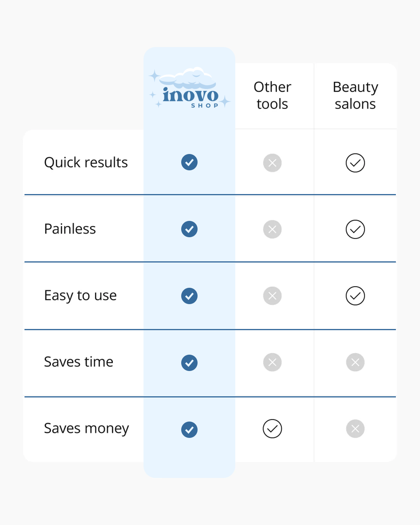Viewport: 420px width, 525px height.
Task: Click Other tools X for Saves time
Action: point(272,362)
